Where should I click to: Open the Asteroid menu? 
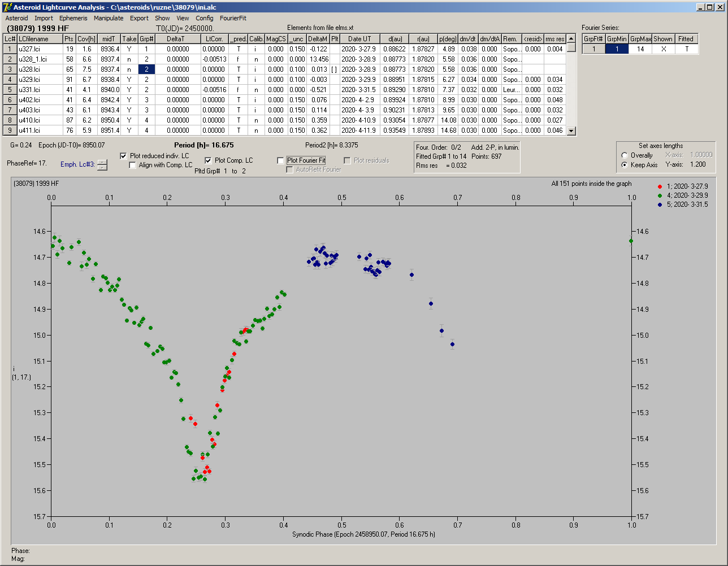point(16,18)
